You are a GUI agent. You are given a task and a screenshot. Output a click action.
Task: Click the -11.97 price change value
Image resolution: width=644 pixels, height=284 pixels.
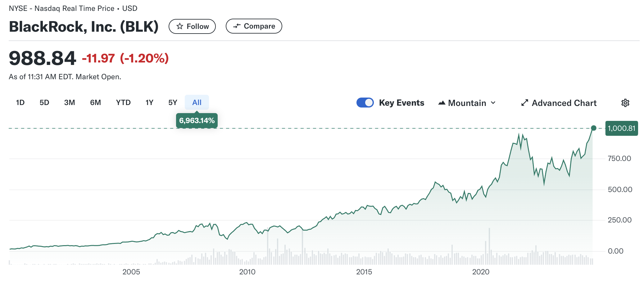(x=98, y=58)
